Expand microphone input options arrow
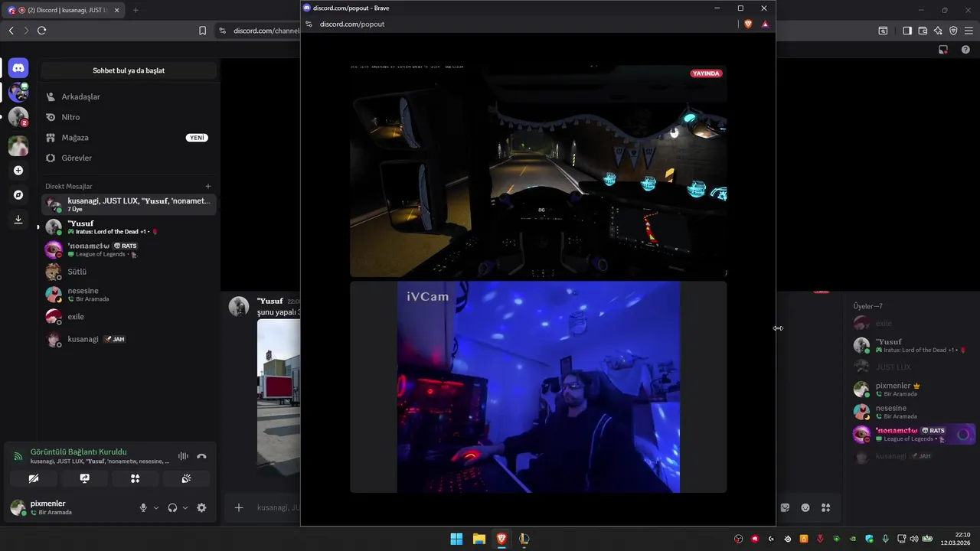The image size is (980, 551). click(x=156, y=507)
